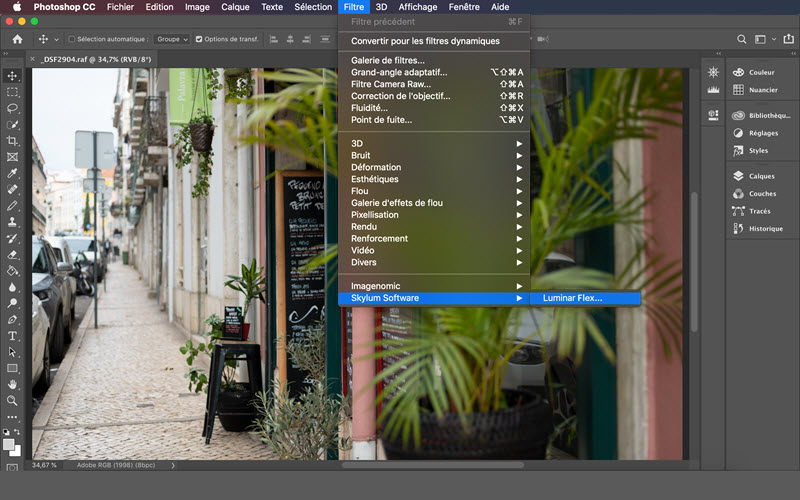Select the Eraser tool

click(x=12, y=255)
